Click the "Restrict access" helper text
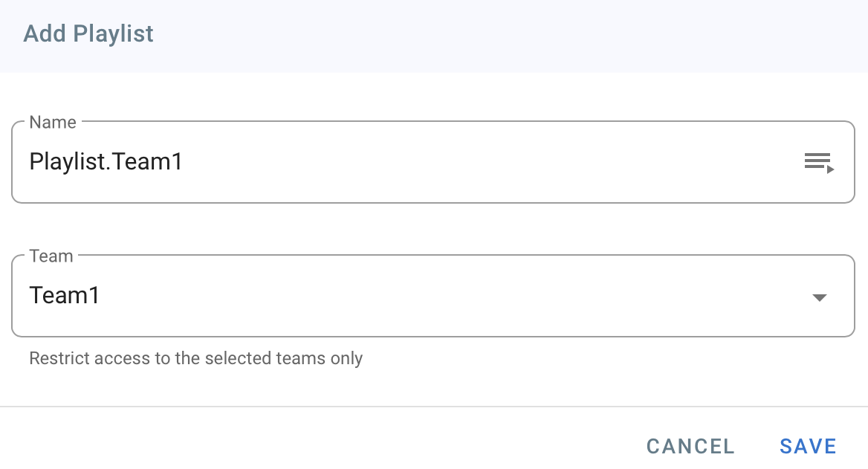868x469 pixels. point(195,359)
